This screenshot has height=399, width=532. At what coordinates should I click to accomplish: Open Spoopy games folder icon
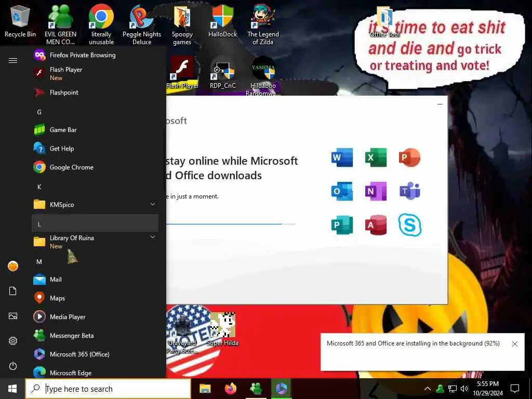point(182,24)
